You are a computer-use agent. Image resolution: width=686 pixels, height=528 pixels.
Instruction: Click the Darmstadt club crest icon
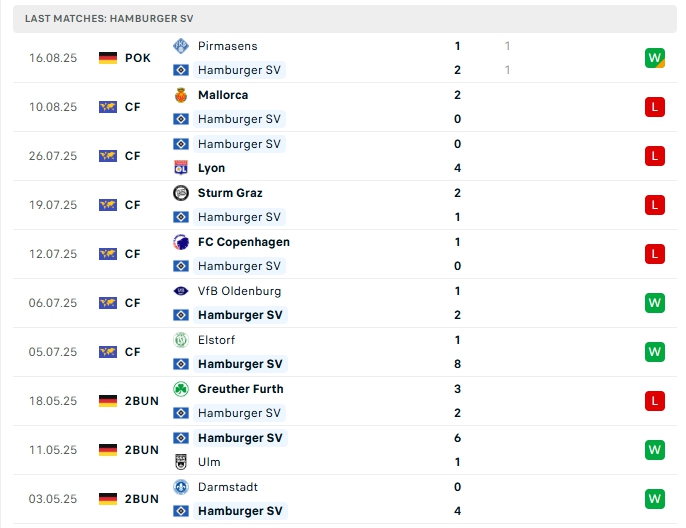coord(181,487)
